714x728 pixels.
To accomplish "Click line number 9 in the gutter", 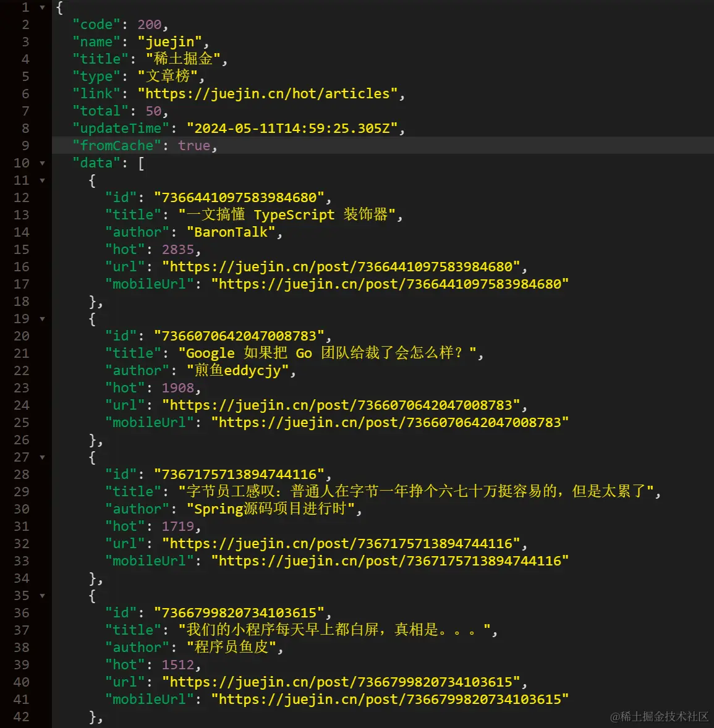I will coord(25,146).
